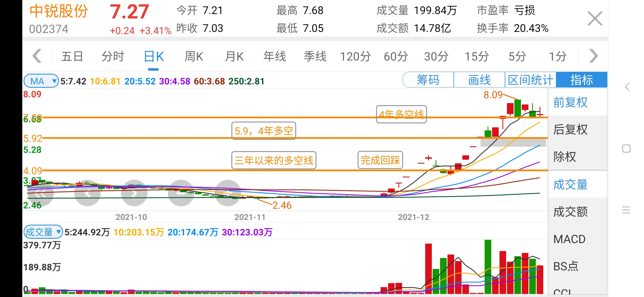Switch to the 5分 chart tab

coord(517,57)
